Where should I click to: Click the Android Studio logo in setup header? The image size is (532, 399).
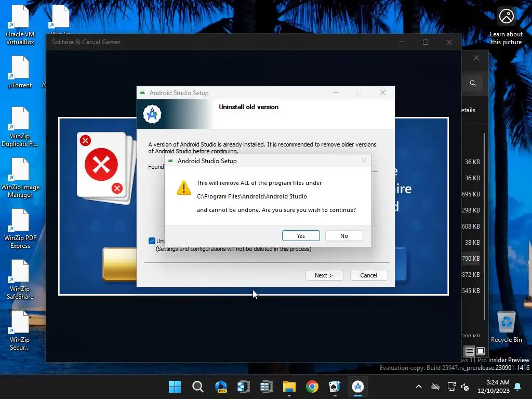pyautogui.click(x=152, y=114)
